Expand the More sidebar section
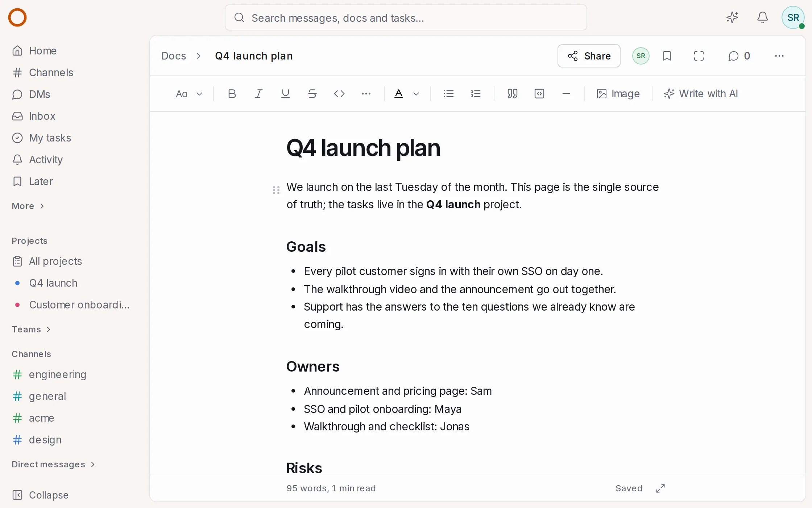 click(28, 206)
